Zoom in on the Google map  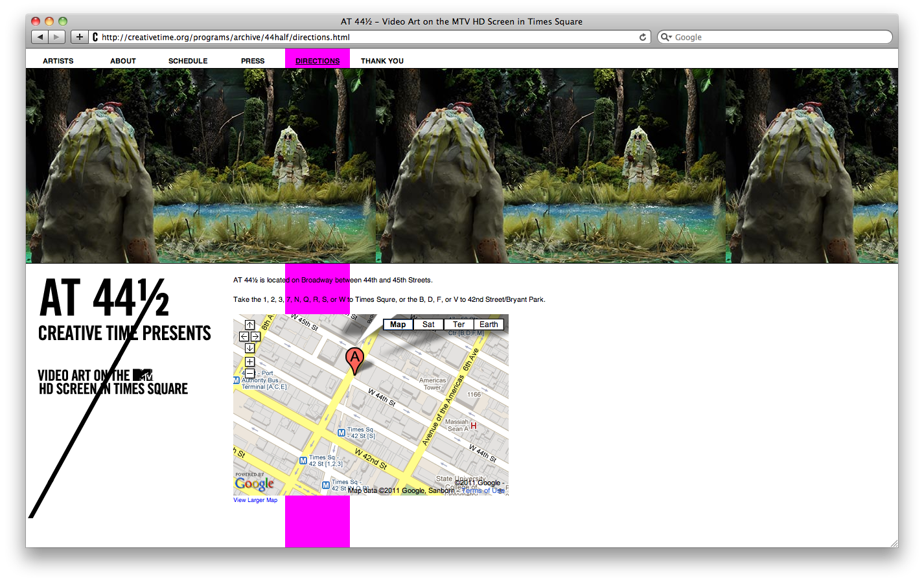pos(249,362)
